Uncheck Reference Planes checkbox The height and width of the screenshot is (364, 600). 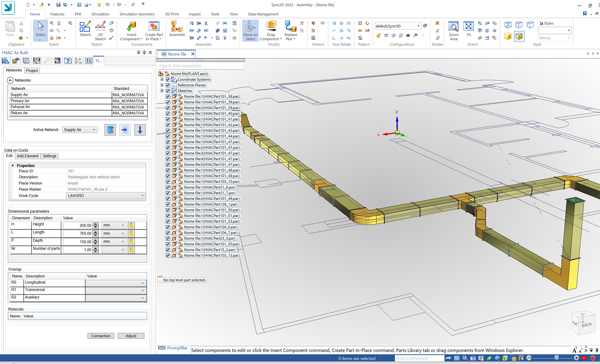(x=168, y=85)
